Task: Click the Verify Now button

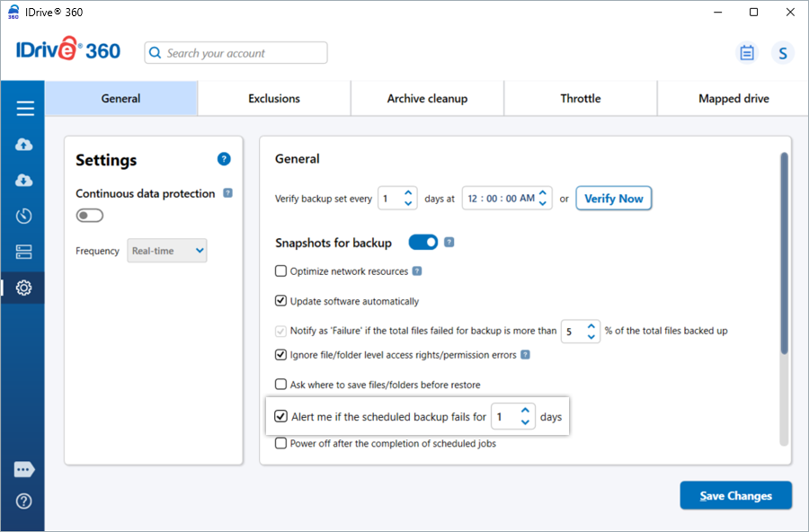Action: [x=613, y=199]
